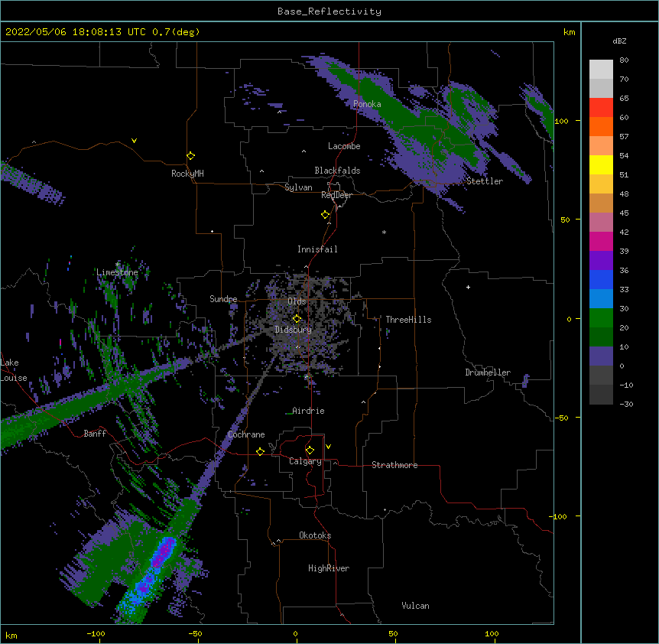Click the yellow V marker east of Calgary
The height and width of the screenshot is (644, 659).
coord(328,447)
